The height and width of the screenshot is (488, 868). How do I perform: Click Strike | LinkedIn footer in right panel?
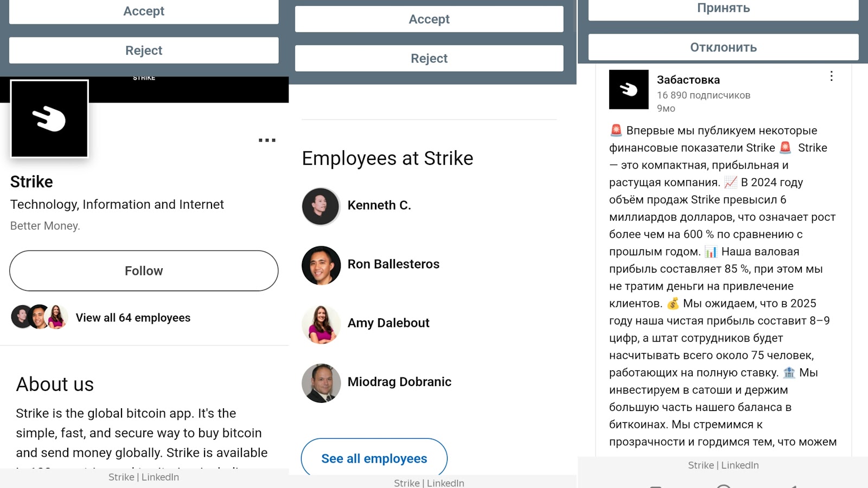[x=724, y=465]
